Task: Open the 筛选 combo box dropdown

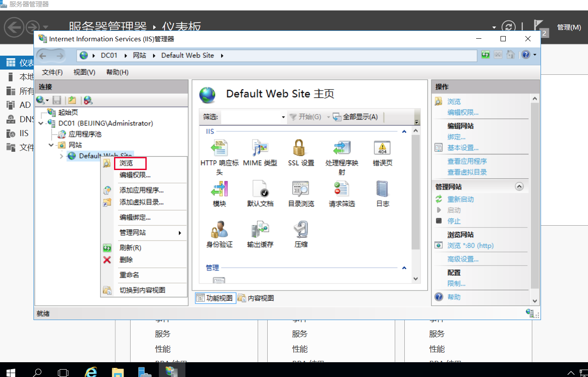Action: tap(283, 117)
